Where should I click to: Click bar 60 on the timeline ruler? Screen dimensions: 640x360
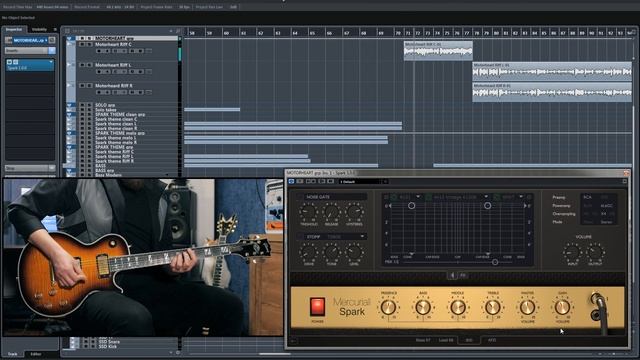227,33
